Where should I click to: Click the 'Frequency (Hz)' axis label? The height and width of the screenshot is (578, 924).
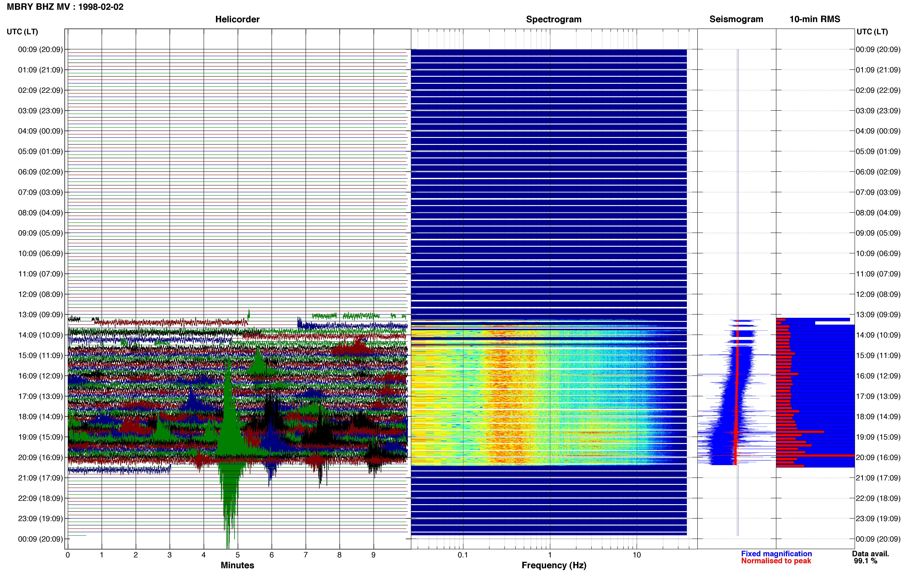point(554,565)
